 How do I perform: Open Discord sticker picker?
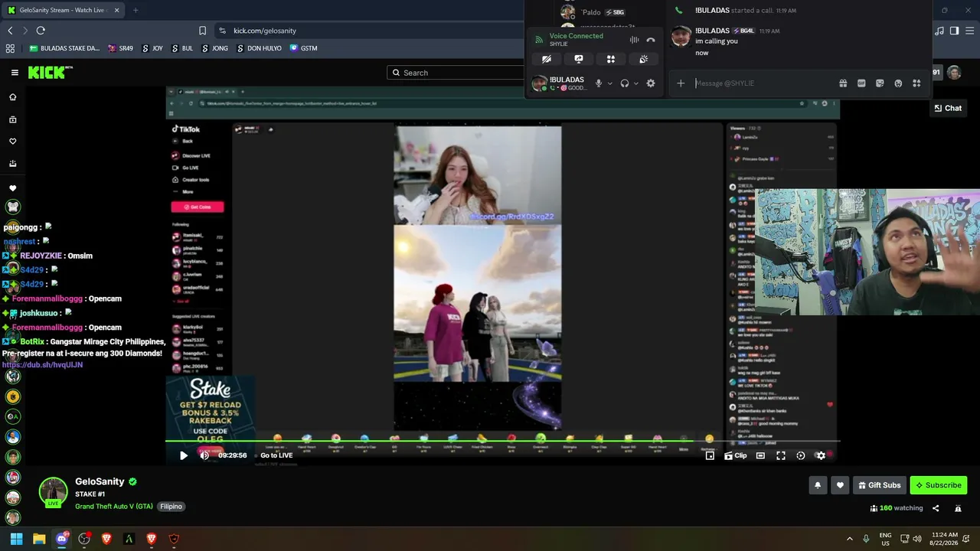(x=880, y=83)
